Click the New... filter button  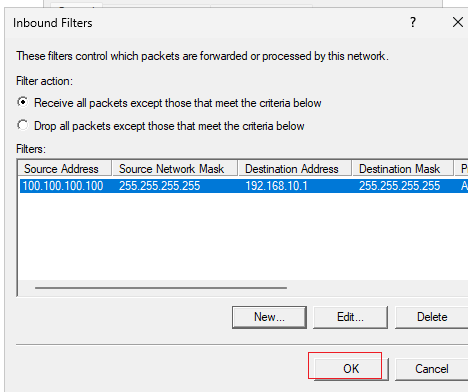[x=269, y=317]
